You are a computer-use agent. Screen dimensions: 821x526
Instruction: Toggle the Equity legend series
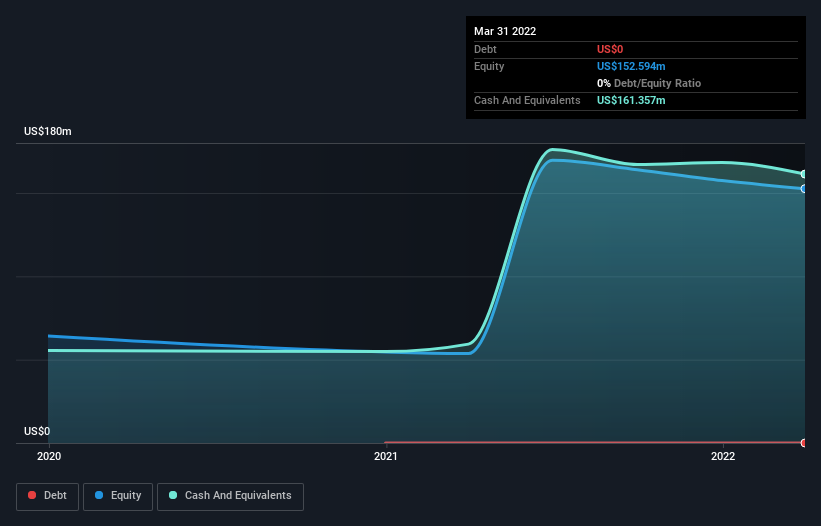tap(118, 496)
